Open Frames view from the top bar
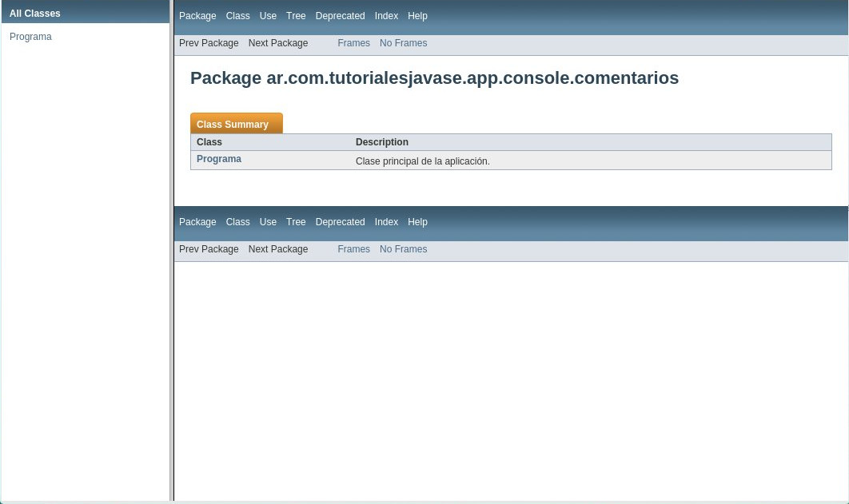 353,43
